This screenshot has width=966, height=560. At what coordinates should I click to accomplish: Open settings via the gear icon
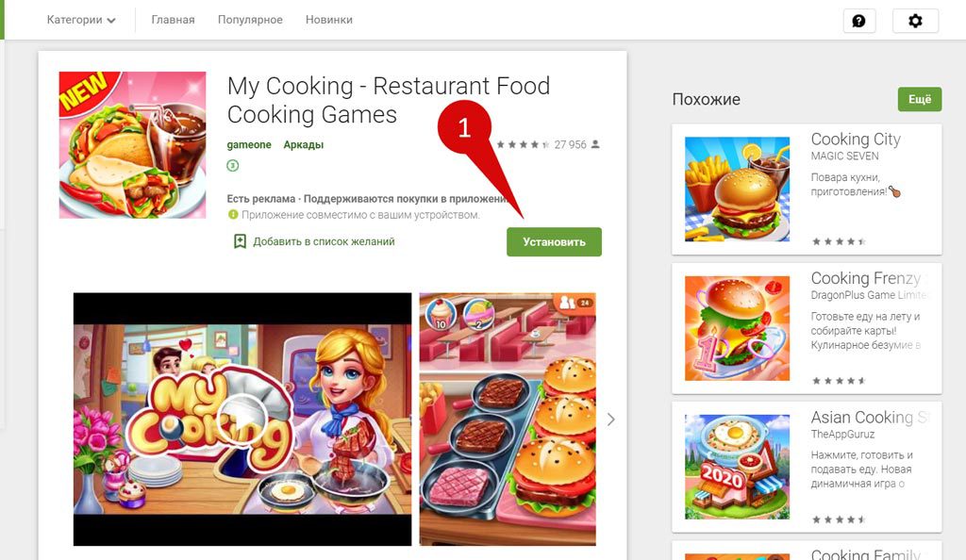[x=915, y=21]
